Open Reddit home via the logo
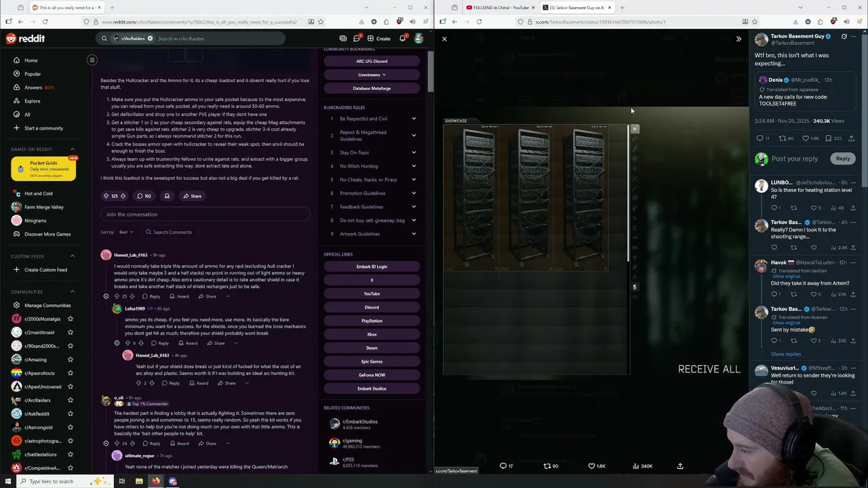868x488 pixels. coord(25,39)
